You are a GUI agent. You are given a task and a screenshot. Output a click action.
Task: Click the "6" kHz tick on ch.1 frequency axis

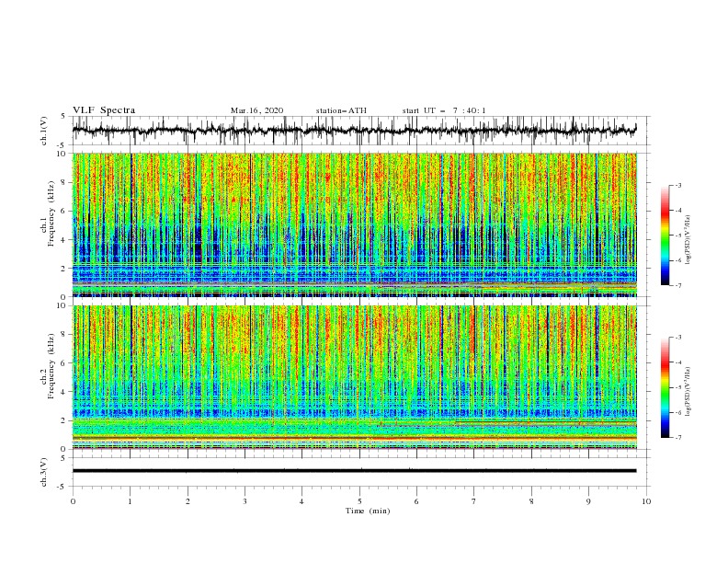click(x=64, y=212)
